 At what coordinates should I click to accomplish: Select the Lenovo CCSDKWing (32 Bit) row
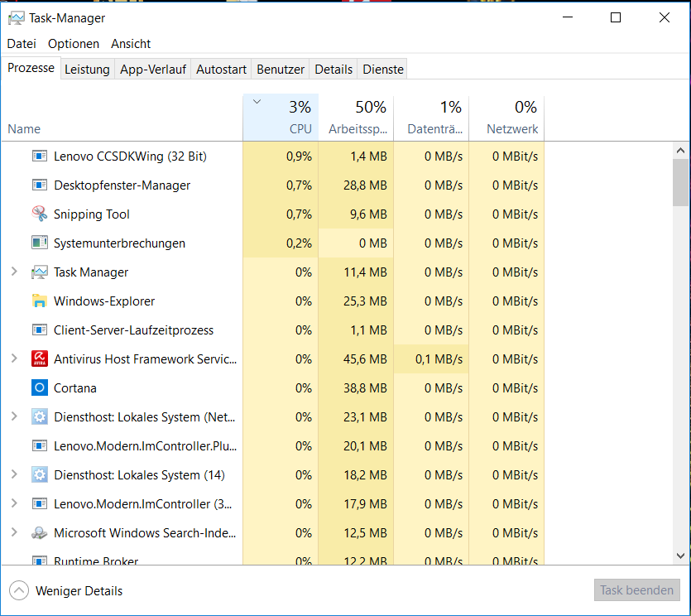pyautogui.click(x=273, y=156)
